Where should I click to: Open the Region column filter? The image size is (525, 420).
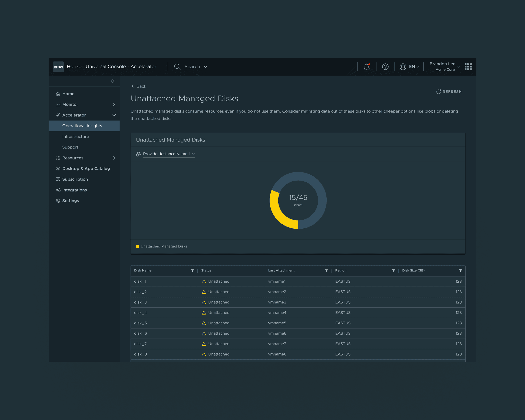pyautogui.click(x=394, y=271)
